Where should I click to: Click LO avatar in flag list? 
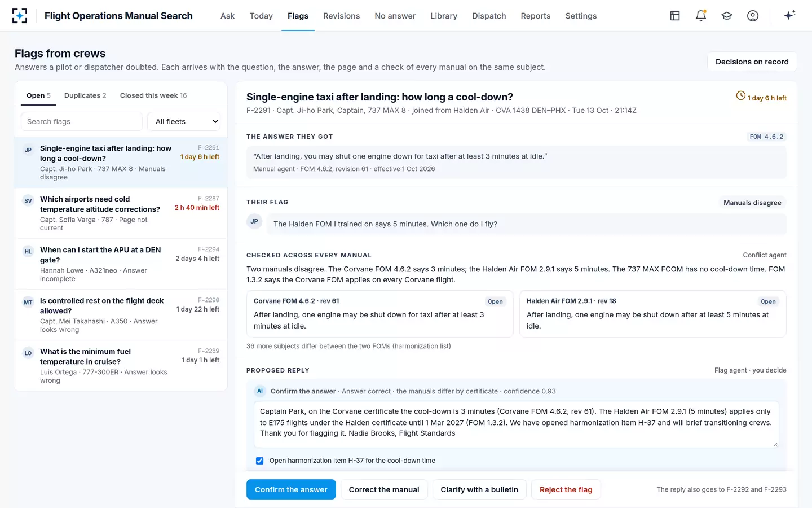(x=28, y=353)
